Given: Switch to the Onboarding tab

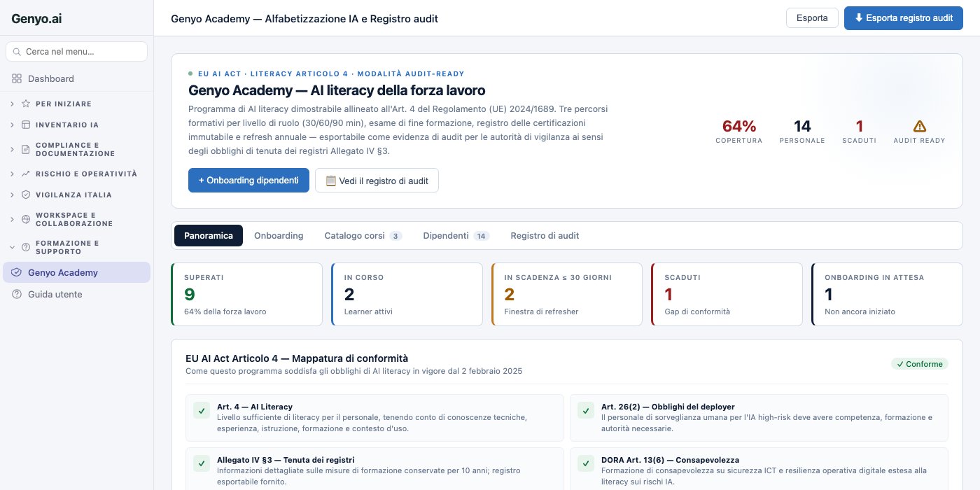Looking at the screenshot, I should (279, 236).
